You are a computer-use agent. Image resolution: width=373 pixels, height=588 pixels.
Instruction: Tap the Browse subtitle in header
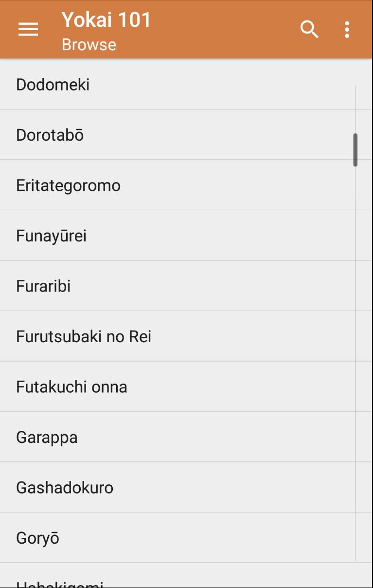click(89, 45)
